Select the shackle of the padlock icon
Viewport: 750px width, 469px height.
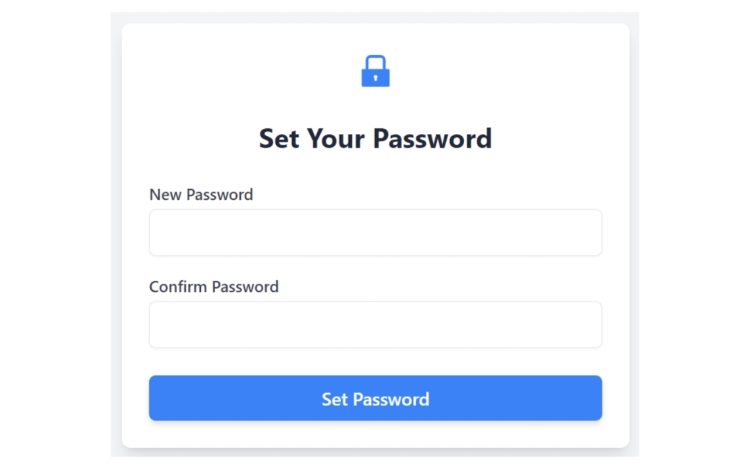point(375,63)
